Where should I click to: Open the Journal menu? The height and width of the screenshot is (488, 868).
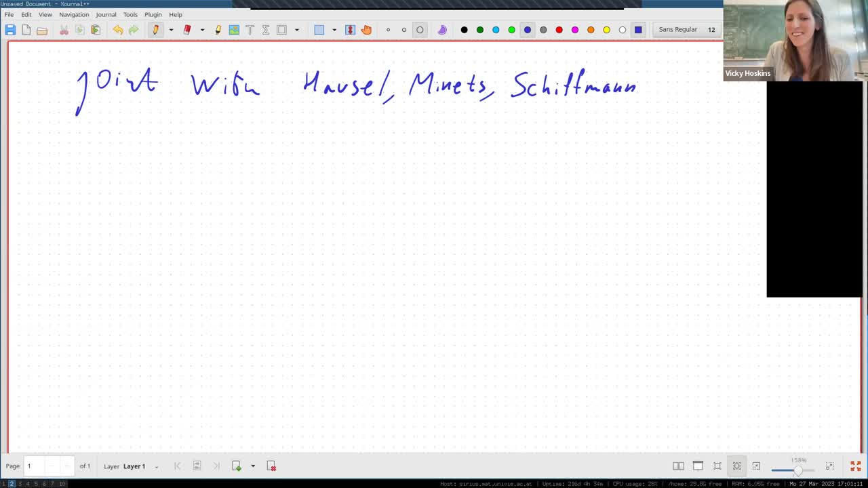click(x=106, y=14)
